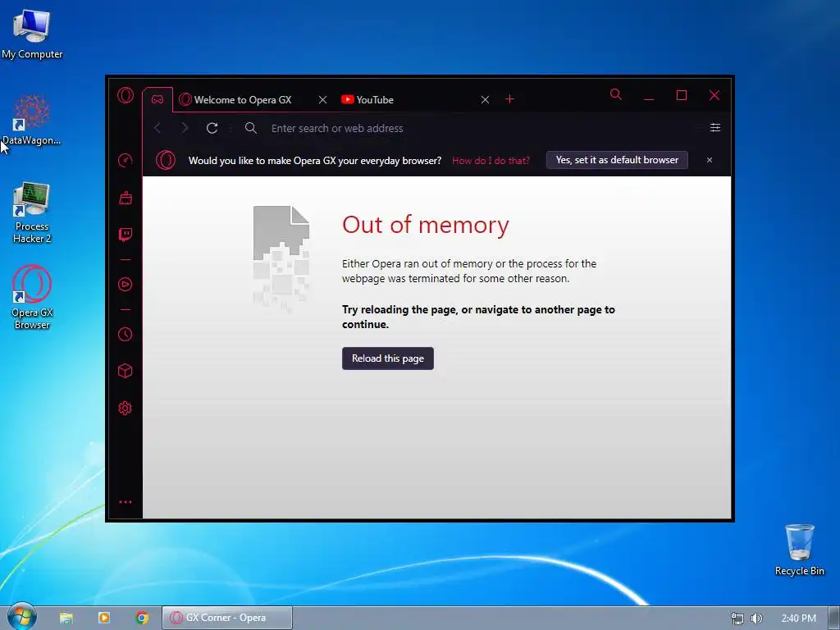The width and height of the screenshot is (840, 630).
Task: Open sidebar setup three dots
Action: click(x=126, y=502)
